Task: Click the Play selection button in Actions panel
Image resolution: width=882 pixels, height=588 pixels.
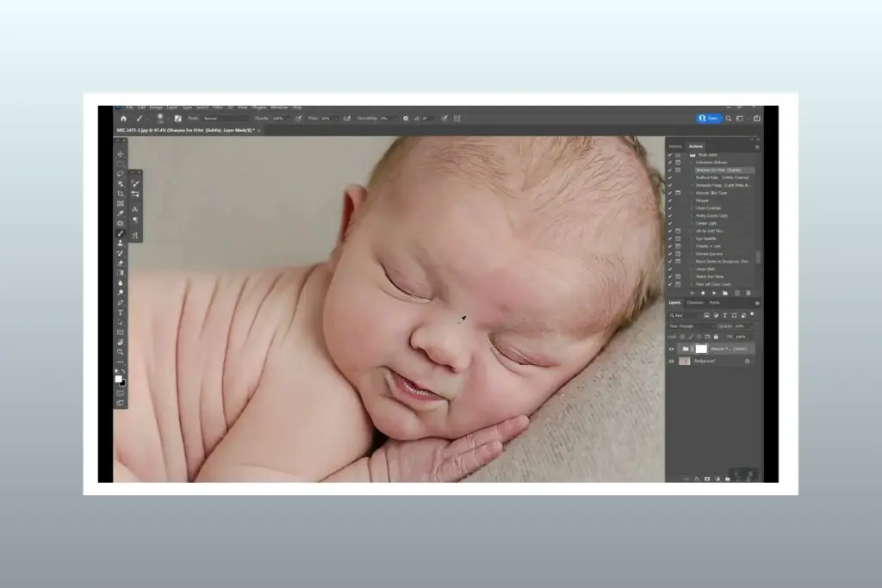Action: [713, 293]
